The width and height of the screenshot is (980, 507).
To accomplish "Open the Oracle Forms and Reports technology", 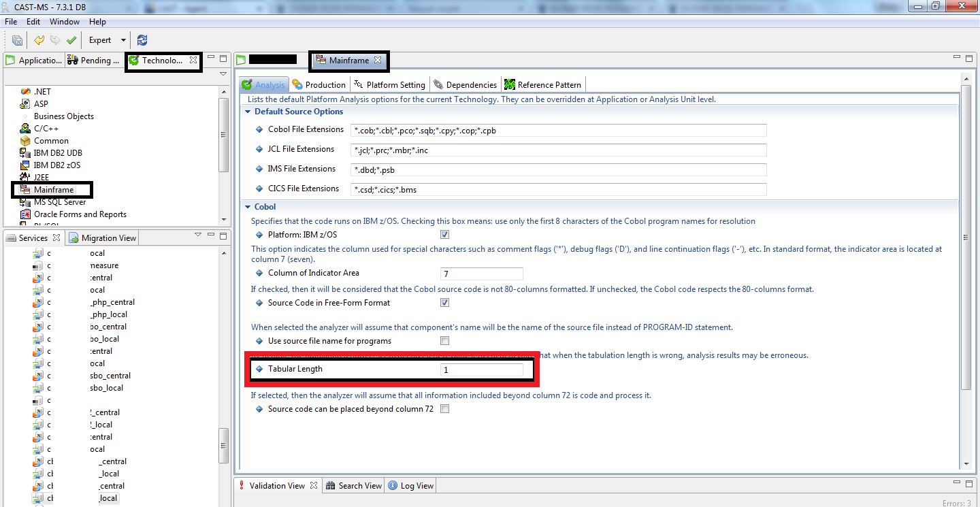I will pos(80,214).
